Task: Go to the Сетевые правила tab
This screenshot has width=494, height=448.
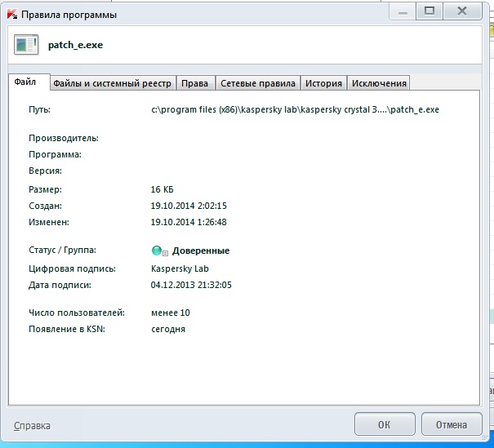Action: click(x=258, y=83)
